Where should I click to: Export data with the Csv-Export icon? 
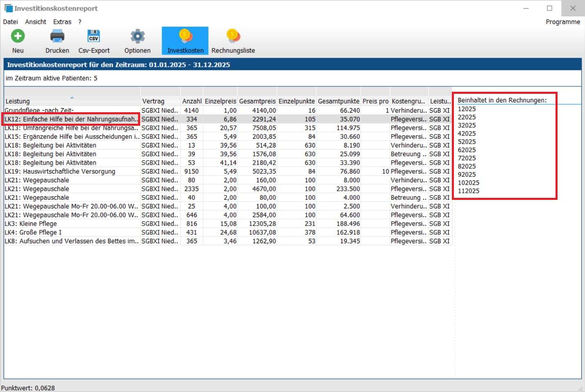point(94,36)
